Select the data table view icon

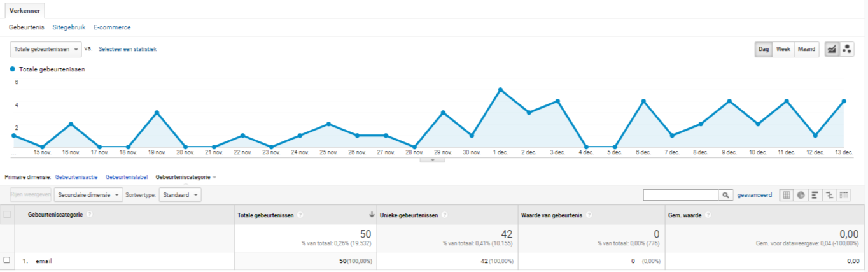(787, 195)
